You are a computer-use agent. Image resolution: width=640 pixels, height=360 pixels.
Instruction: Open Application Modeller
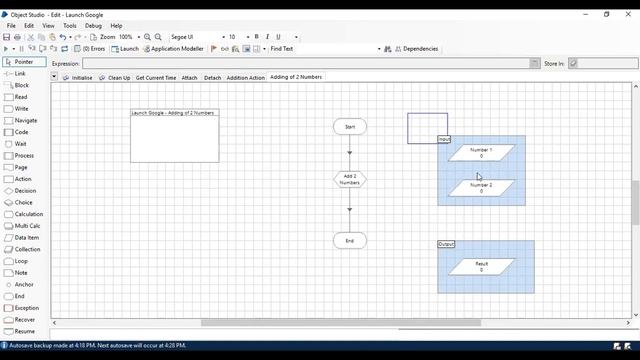coord(173,49)
